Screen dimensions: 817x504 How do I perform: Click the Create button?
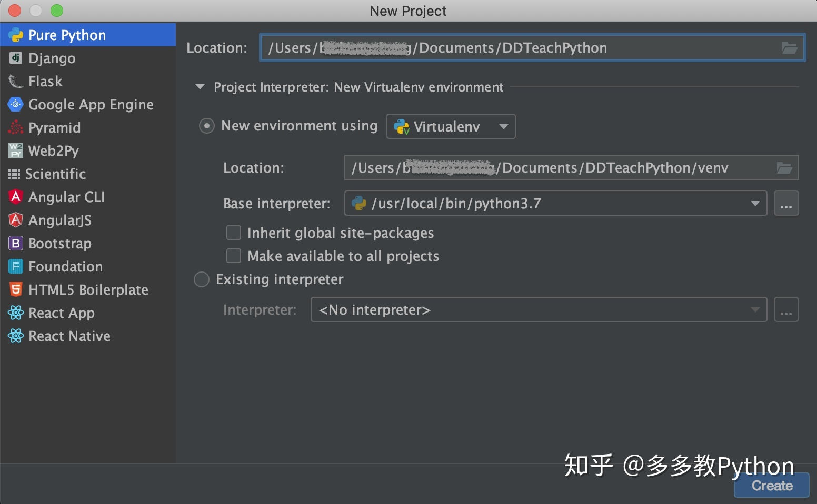[x=771, y=486]
